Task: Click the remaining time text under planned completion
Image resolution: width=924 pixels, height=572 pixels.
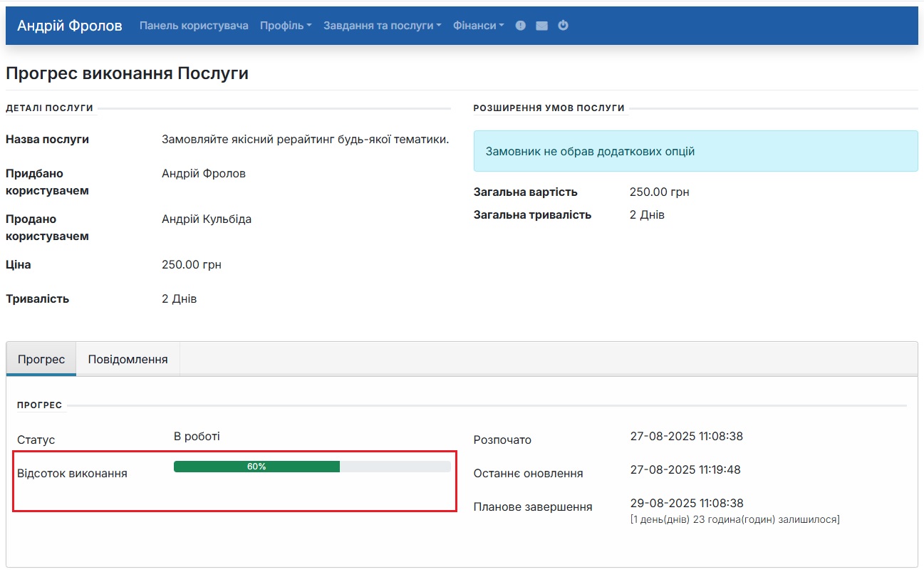Action: pyautogui.click(x=734, y=519)
